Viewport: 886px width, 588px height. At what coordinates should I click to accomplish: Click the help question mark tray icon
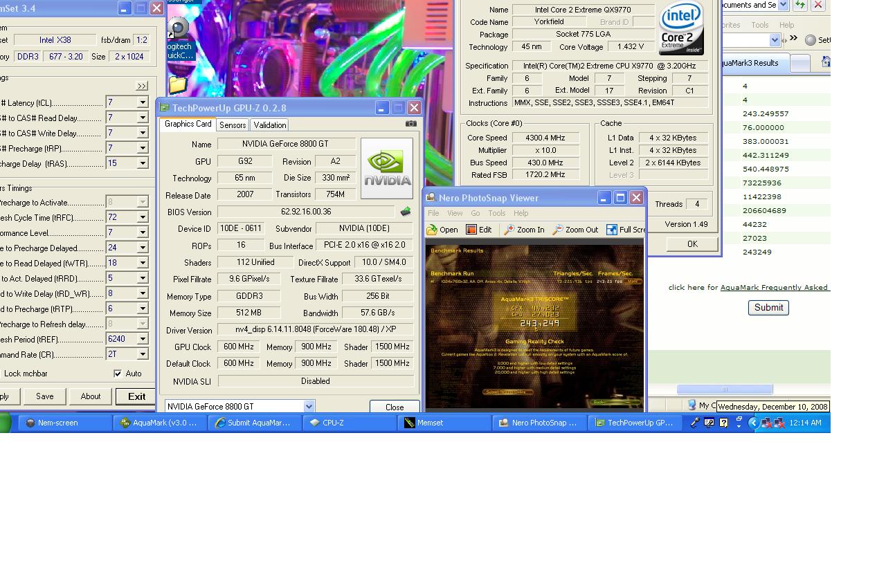[723, 423]
